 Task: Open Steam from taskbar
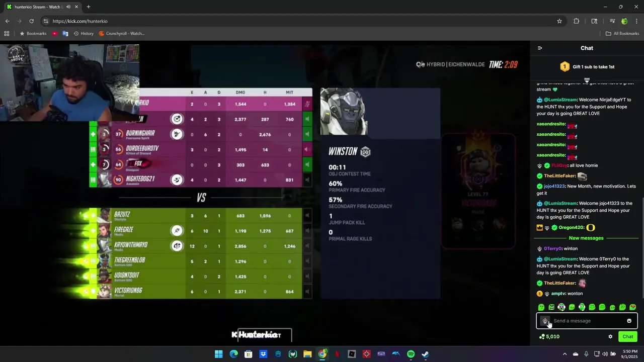425,354
